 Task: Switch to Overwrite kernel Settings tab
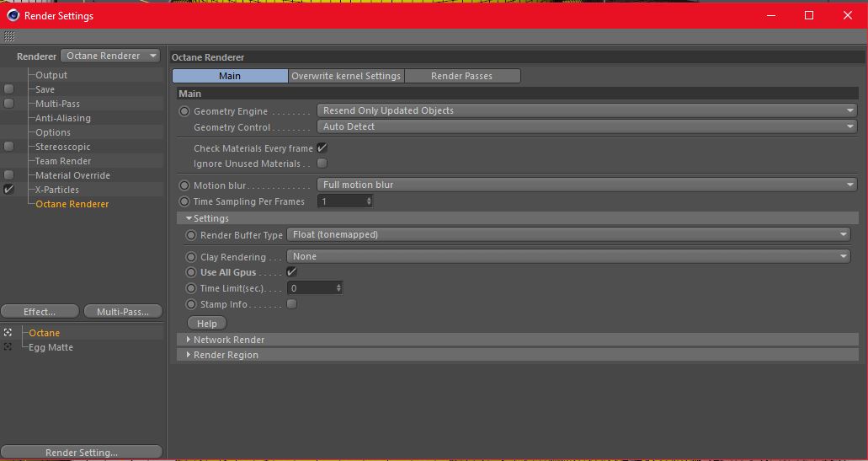[346, 76]
